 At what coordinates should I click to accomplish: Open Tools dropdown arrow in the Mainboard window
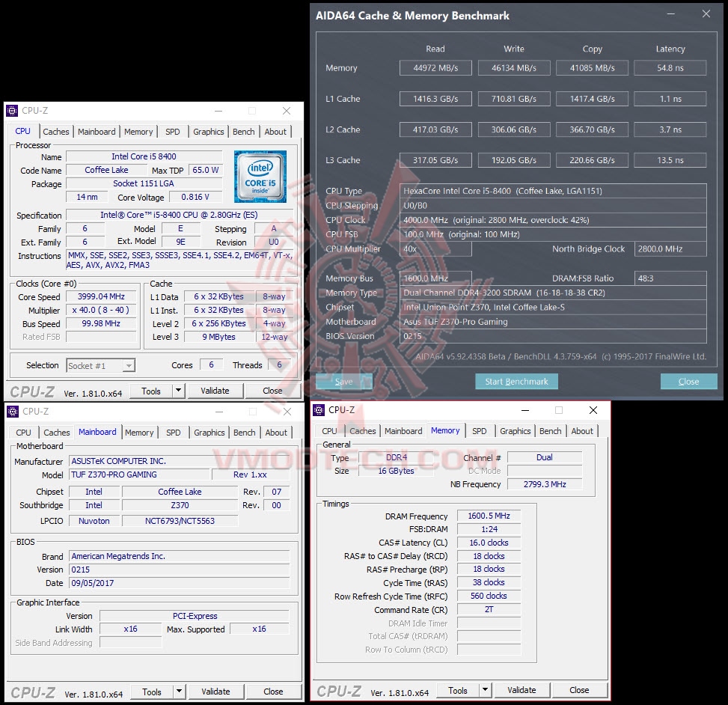click(180, 692)
